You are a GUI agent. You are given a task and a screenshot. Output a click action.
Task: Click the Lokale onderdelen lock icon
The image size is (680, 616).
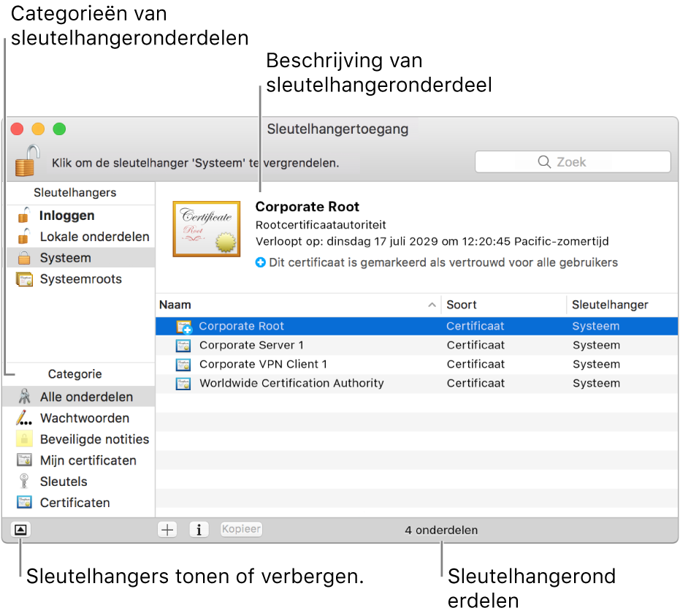(24, 237)
